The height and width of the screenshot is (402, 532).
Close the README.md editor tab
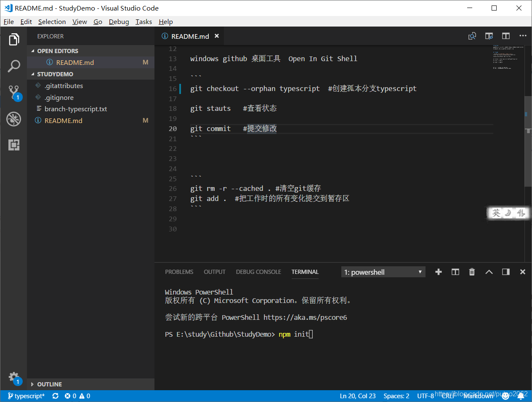click(217, 36)
